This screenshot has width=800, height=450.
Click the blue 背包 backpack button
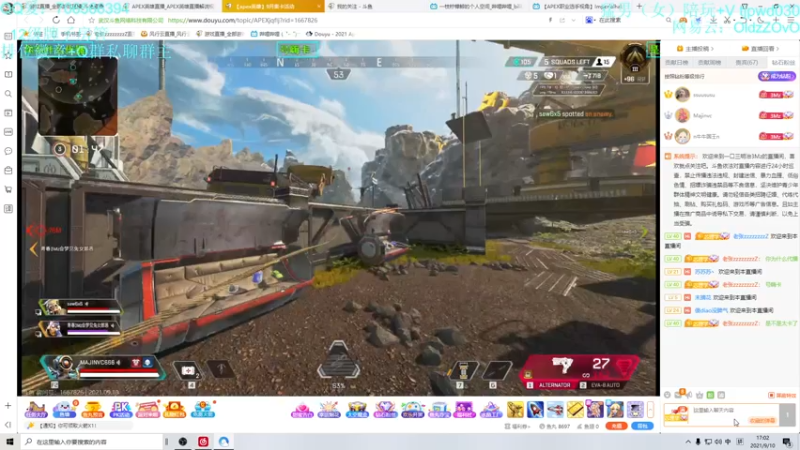[642, 426]
